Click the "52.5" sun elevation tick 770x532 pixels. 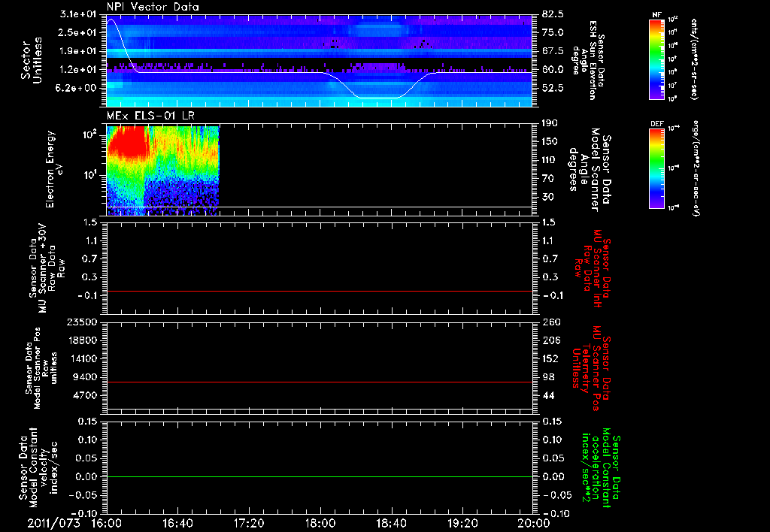(553, 88)
